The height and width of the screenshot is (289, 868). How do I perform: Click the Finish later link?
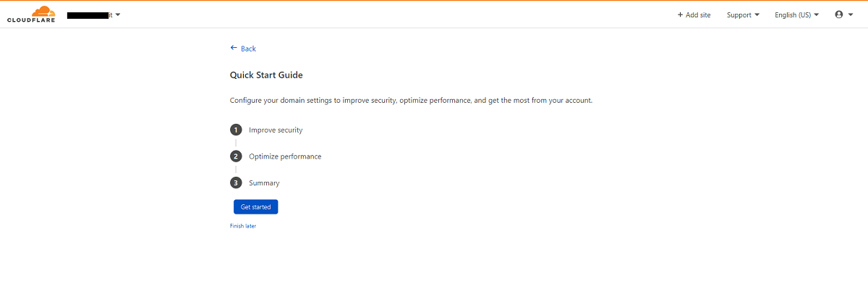tap(243, 226)
